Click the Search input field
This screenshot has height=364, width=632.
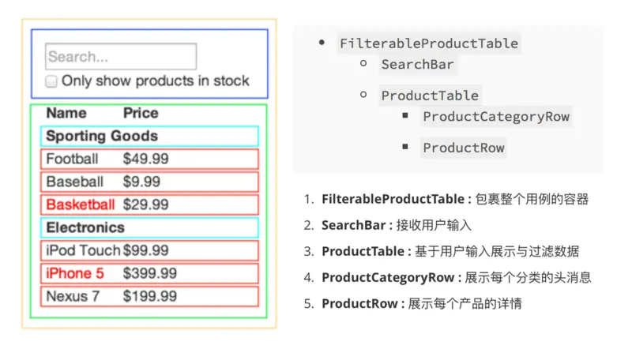point(121,57)
